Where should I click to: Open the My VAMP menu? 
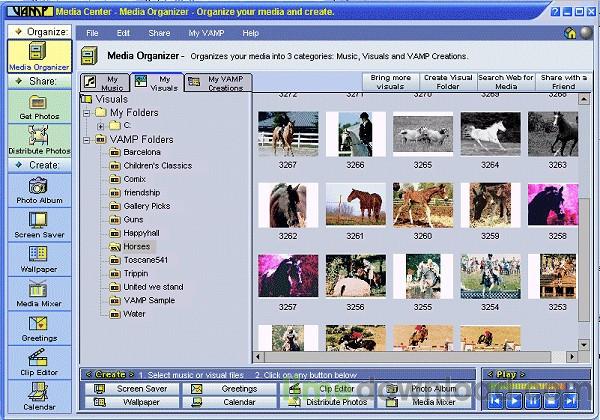205,33
